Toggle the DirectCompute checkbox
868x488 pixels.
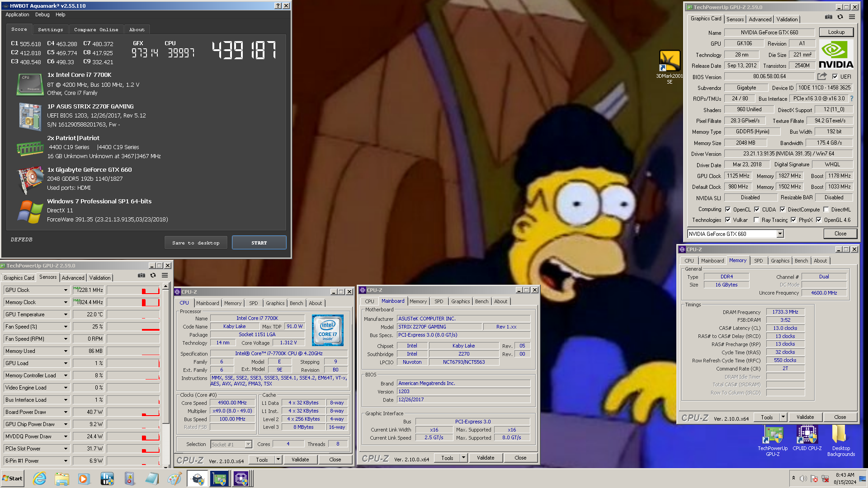point(783,210)
